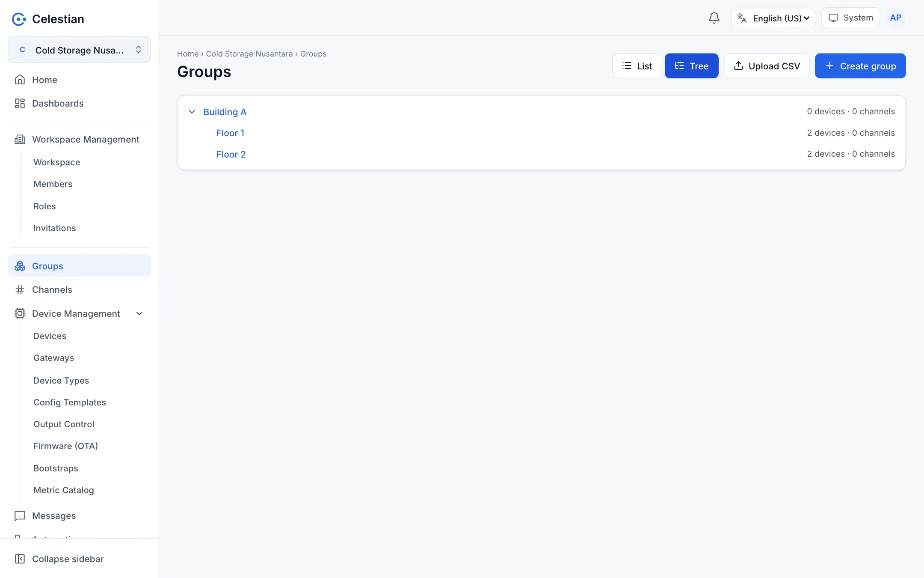Click the Create group button
Screen dimensions: 924x578
pyautogui.click(x=860, y=66)
